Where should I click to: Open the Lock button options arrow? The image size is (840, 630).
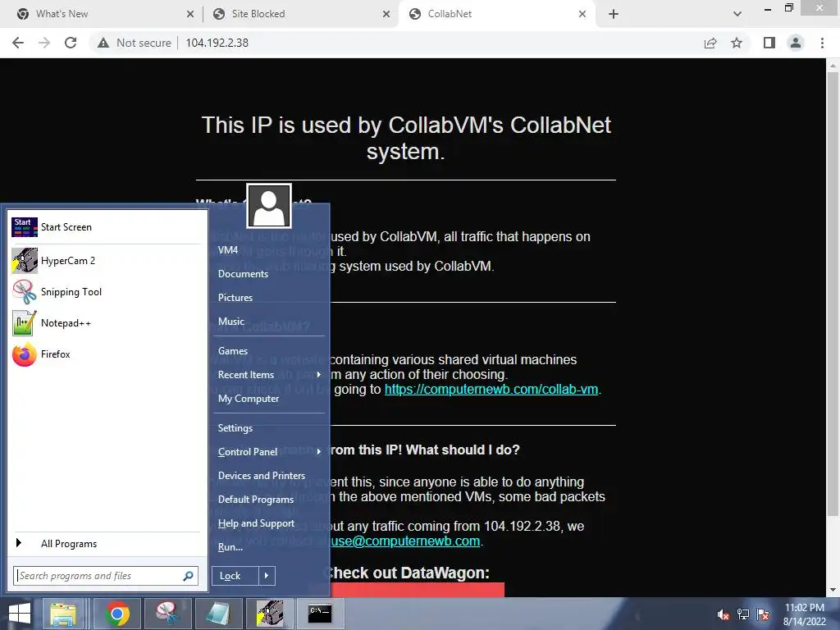(x=267, y=576)
